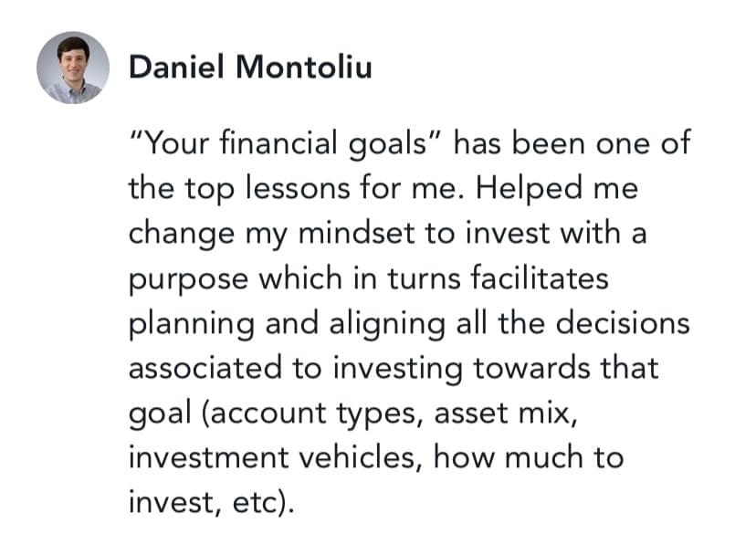Click the word "purpose" in the testimonial
The width and height of the screenshot is (756, 534).
(x=184, y=277)
